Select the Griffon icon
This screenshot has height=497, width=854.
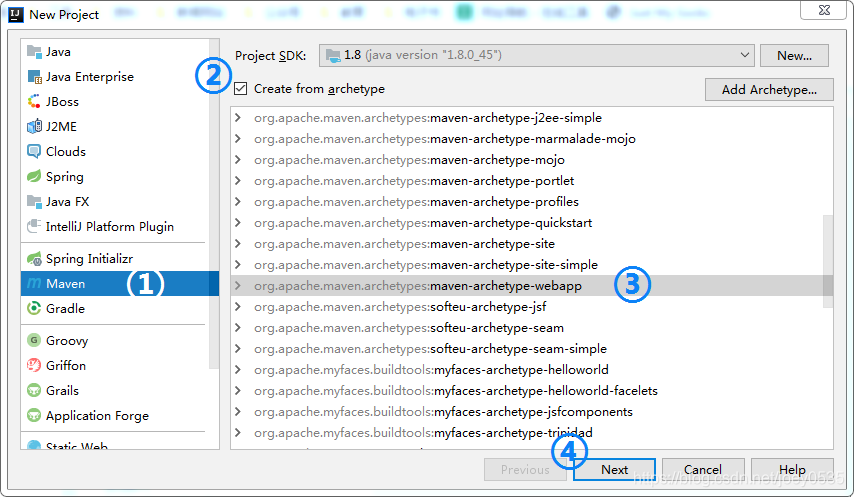click(x=34, y=365)
